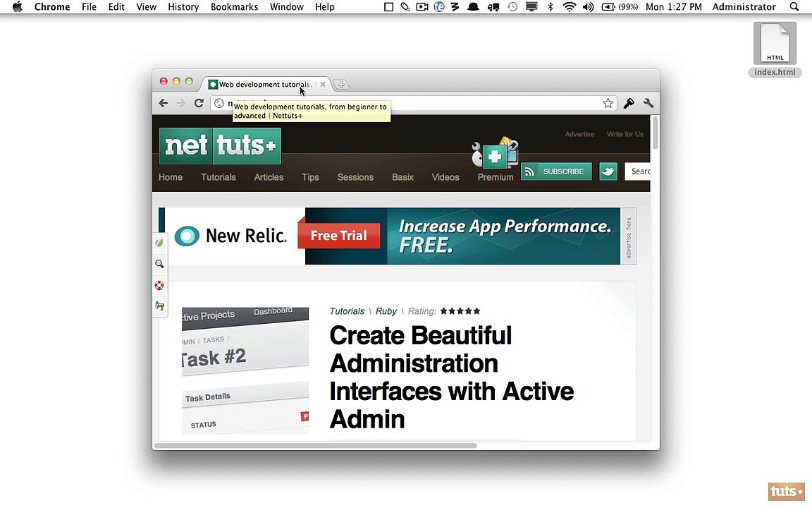Click the Bluetooth menu bar icon
This screenshot has width=812, height=508.
pos(550,7)
